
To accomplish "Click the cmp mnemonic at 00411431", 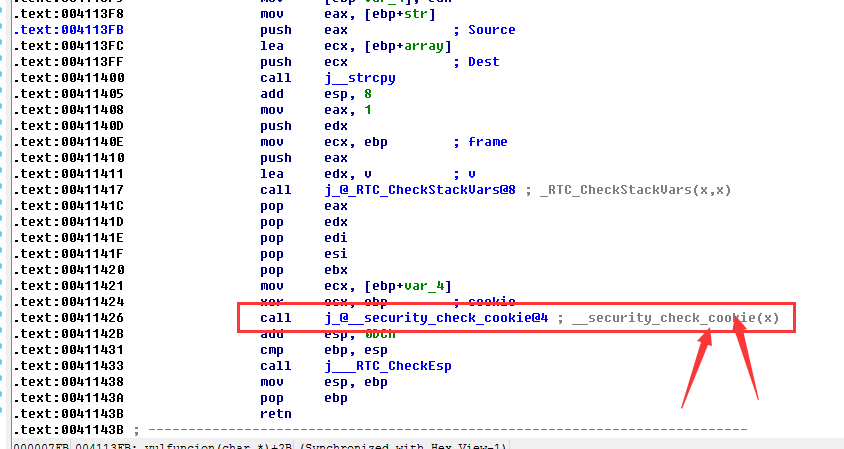I will (270, 350).
